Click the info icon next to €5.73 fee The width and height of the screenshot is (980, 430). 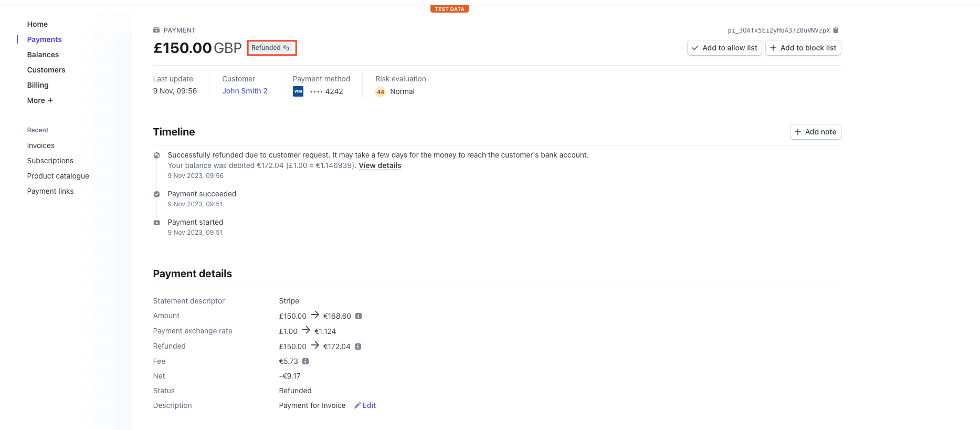click(305, 361)
